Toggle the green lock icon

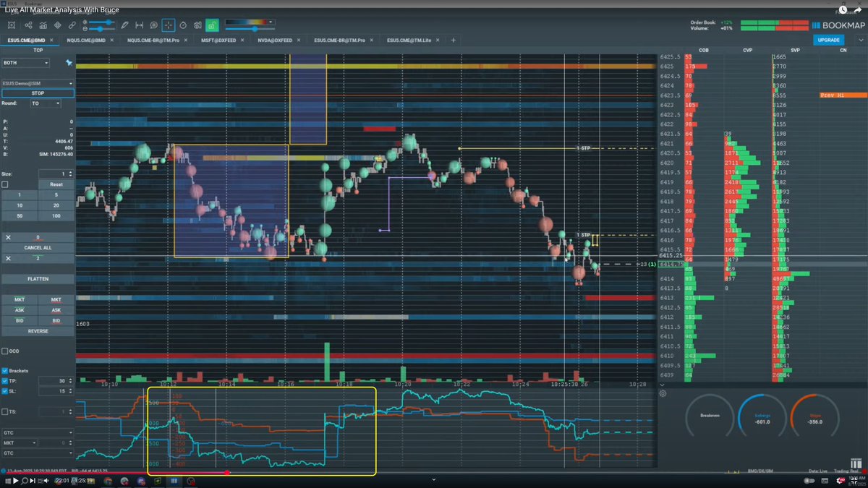(212, 25)
